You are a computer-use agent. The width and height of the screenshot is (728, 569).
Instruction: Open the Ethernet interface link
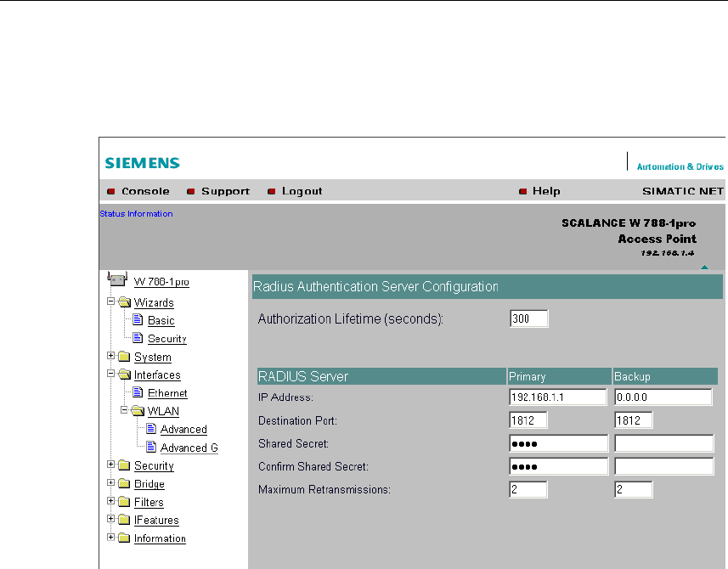pyautogui.click(x=167, y=393)
